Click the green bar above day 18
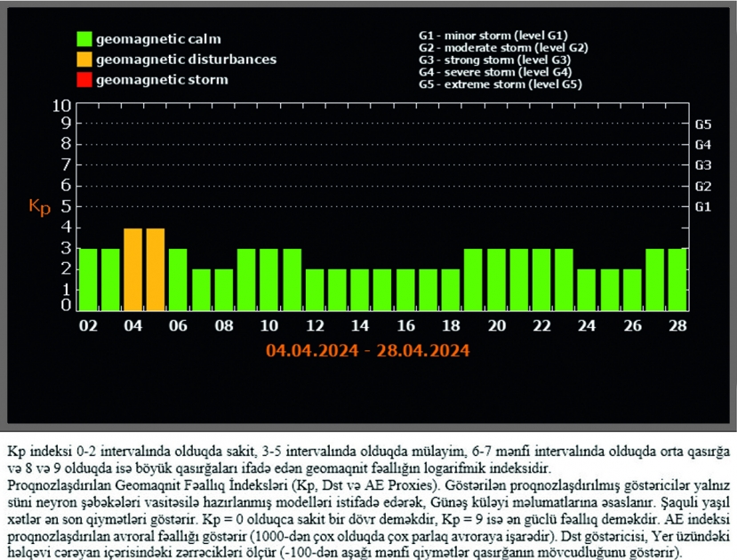 pyautogui.click(x=450, y=290)
